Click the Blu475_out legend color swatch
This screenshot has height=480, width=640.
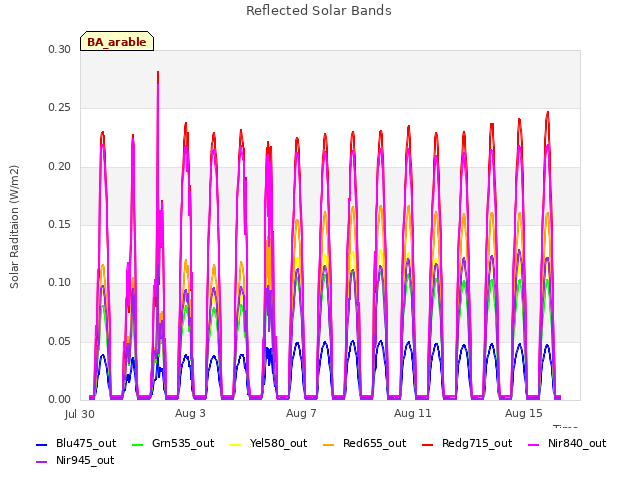(42, 444)
